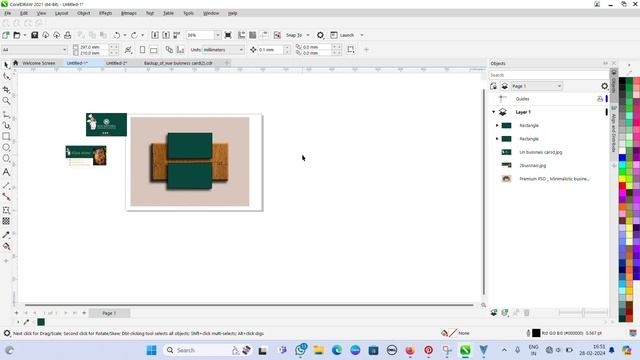Switch to Untitled-2 document tab
The image size is (640, 360).
pos(116,63)
